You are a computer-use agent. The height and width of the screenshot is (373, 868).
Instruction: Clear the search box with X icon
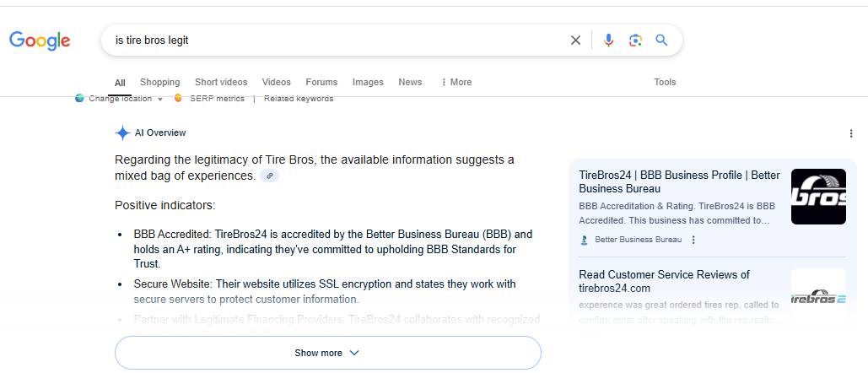(575, 40)
